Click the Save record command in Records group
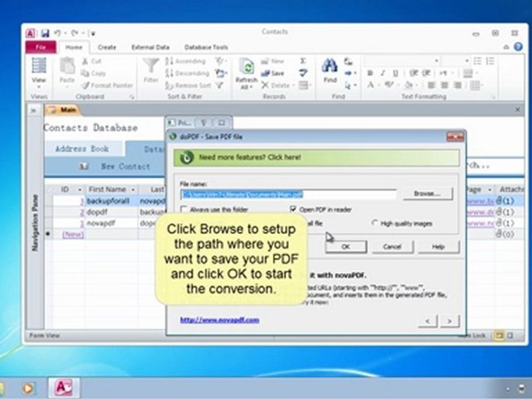Screen dimensions: 532x399 click(273, 73)
